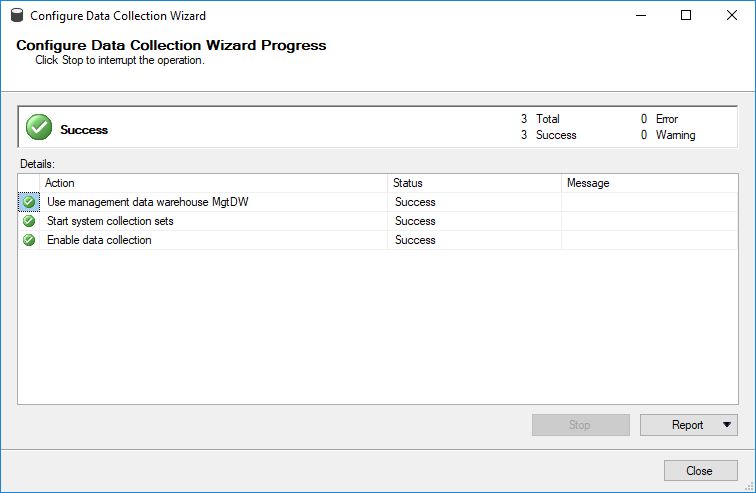Click the Success status of Enable data collection
The width and height of the screenshot is (756, 493).
pos(415,240)
